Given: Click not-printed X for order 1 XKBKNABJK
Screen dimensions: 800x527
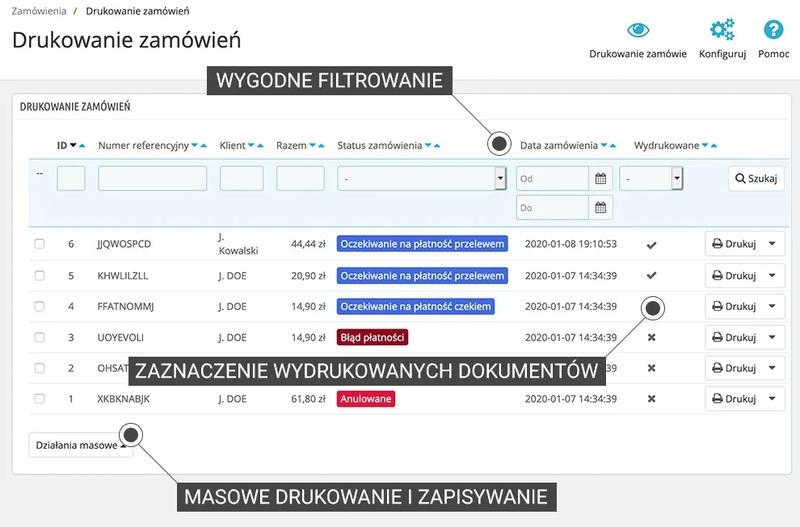Looking at the screenshot, I should (x=651, y=399).
